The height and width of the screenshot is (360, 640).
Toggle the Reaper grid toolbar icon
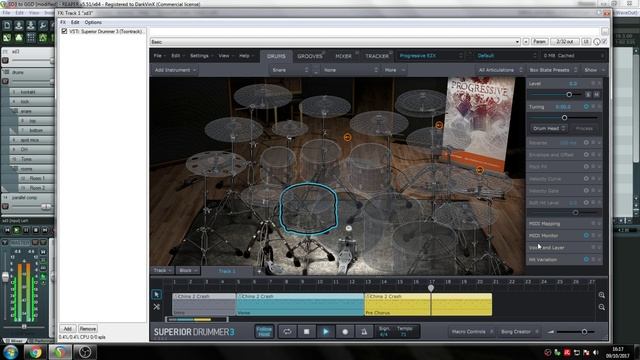point(31,38)
